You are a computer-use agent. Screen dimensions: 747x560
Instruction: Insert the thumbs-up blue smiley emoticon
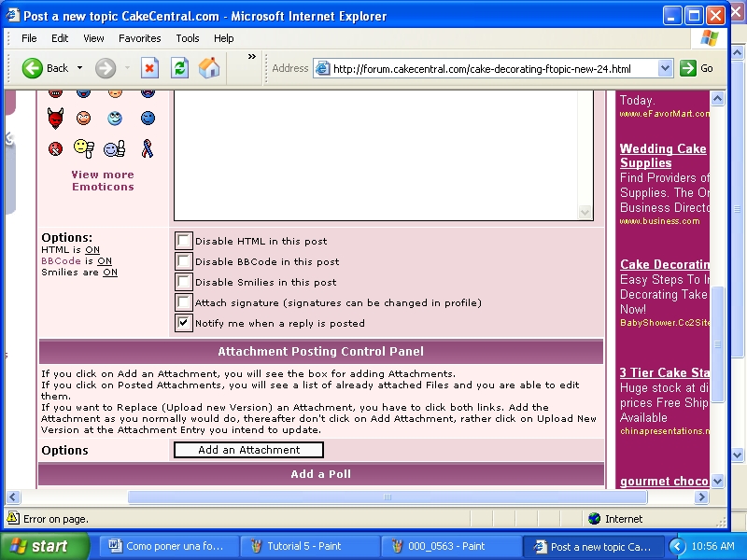(x=114, y=148)
